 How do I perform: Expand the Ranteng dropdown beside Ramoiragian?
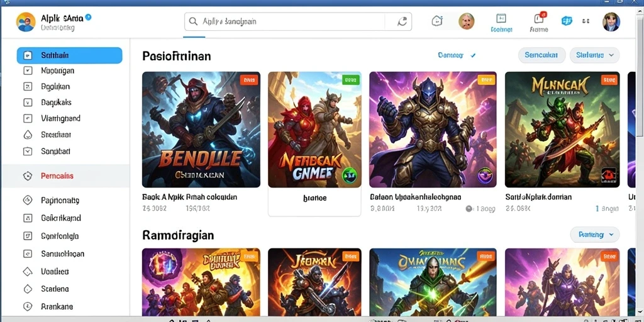tap(595, 235)
